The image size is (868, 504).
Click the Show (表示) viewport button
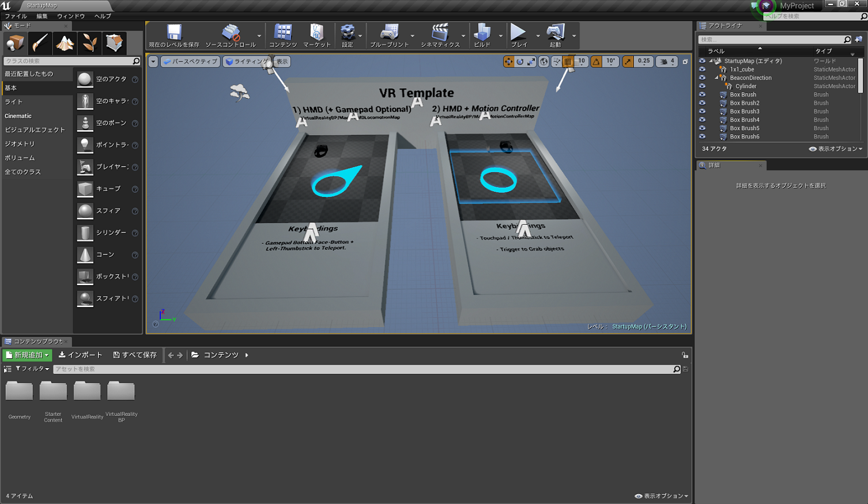(281, 62)
